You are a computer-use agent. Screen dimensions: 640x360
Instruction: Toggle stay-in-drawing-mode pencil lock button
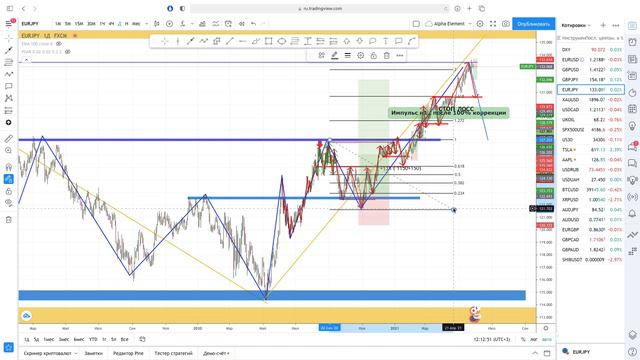click(9, 179)
